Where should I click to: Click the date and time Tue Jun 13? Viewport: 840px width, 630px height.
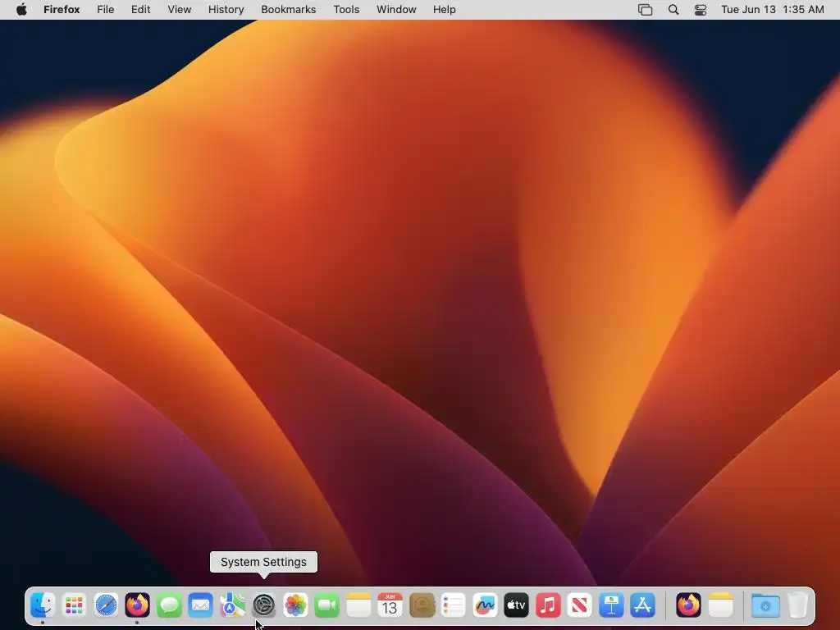(x=773, y=10)
